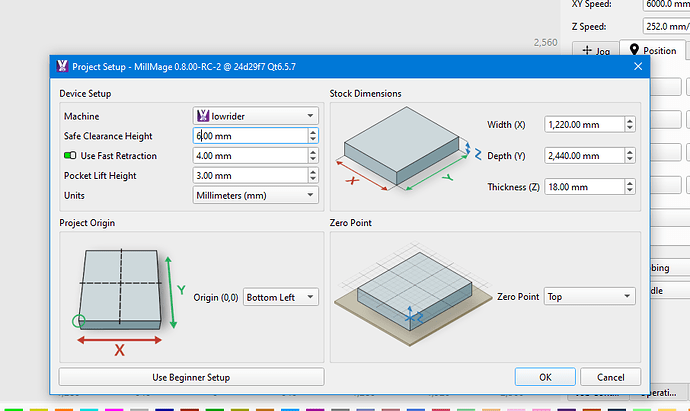Close the Project Setup dialog window
Image resolution: width=690 pixels, height=411 pixels.
coord(638,66)
